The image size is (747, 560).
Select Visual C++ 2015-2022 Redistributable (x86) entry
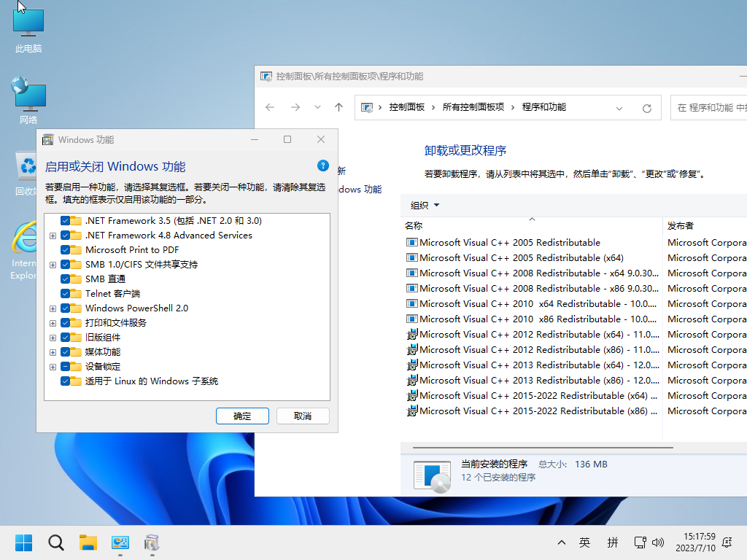[532, 411]
